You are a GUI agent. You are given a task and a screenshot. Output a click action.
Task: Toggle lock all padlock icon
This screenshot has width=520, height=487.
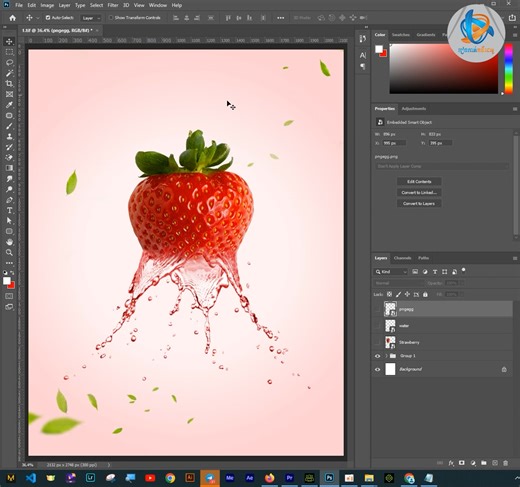[x=425, y=294]
